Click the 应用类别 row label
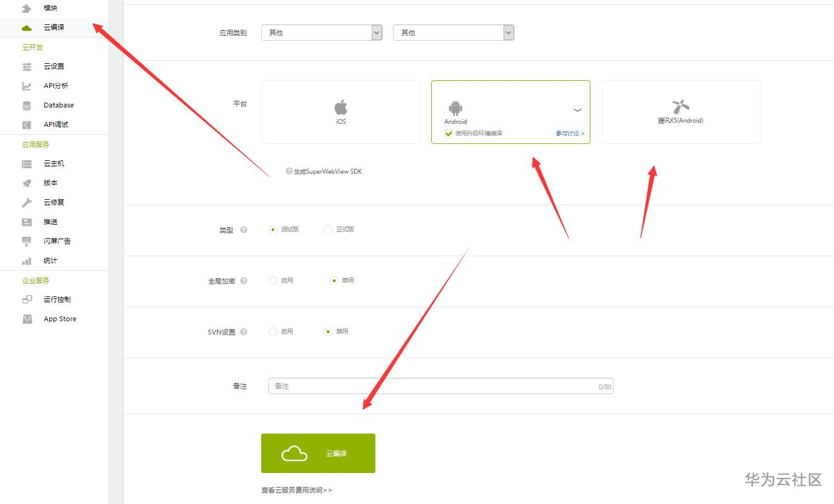This screenshot has height=504, width=834. 233,33
